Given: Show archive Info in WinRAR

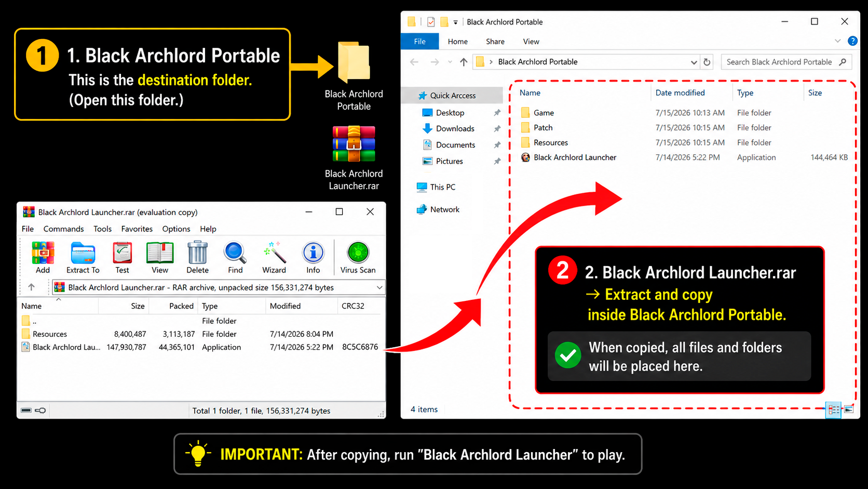Looking at the screenshot, I should [313, 258].
